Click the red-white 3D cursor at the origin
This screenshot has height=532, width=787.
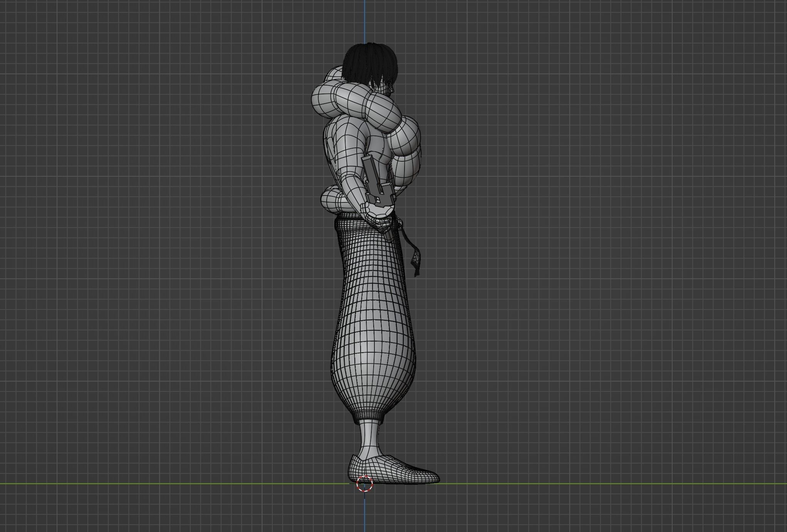click(x=364, y=484)
